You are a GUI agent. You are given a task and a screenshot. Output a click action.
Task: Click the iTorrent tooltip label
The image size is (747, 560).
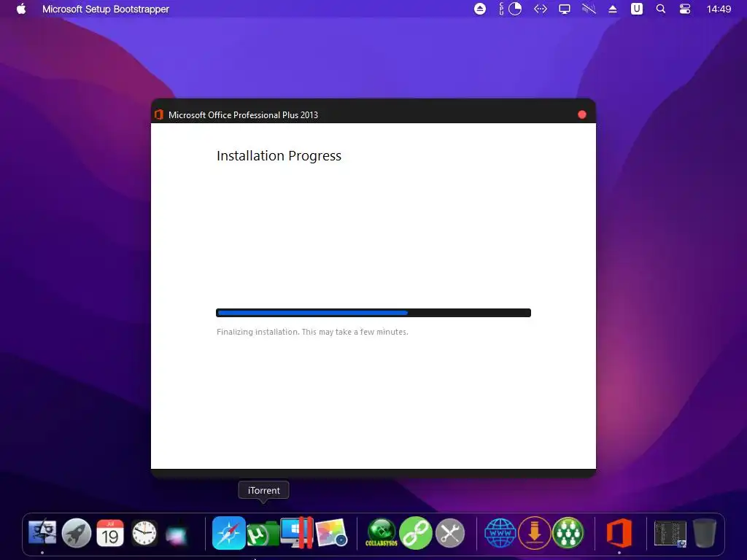[x=263, y=491]
